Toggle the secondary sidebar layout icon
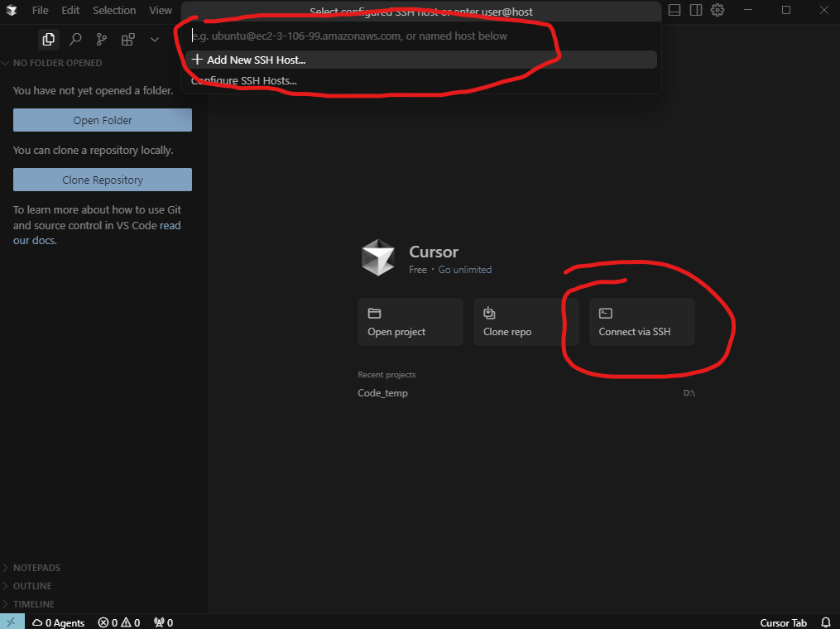Screen dimensions: 840x629 pyautogui.click(x=696, y=10)
